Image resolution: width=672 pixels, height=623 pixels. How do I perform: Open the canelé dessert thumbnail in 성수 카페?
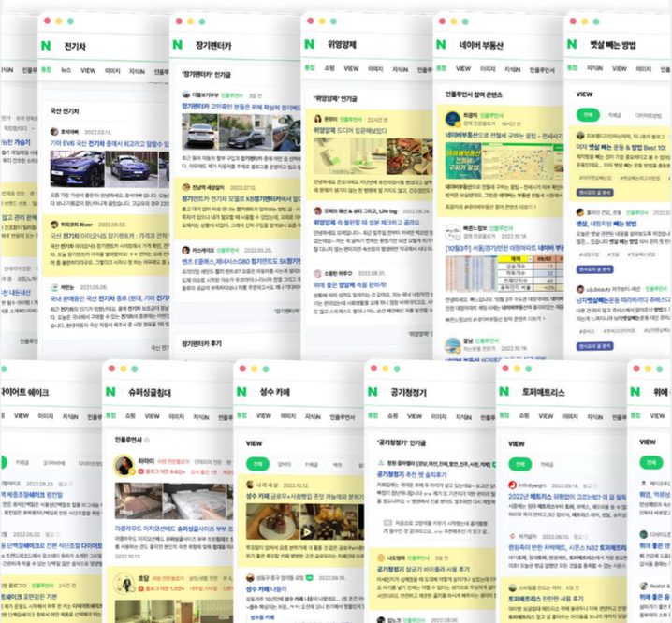point(272,521)
